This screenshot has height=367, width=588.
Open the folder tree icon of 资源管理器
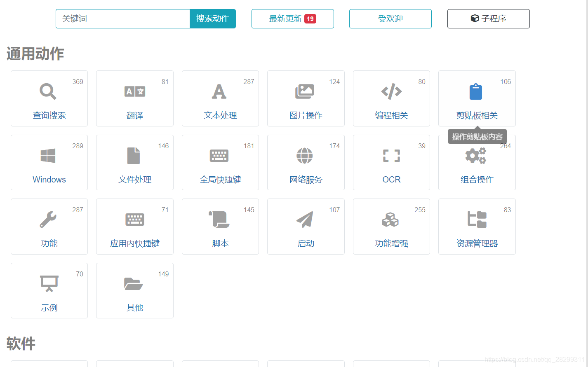pos(477,220)
